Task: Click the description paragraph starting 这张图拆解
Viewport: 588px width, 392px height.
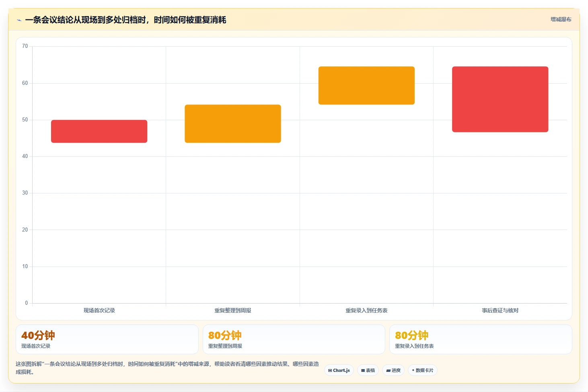Action: click(167, 368)
